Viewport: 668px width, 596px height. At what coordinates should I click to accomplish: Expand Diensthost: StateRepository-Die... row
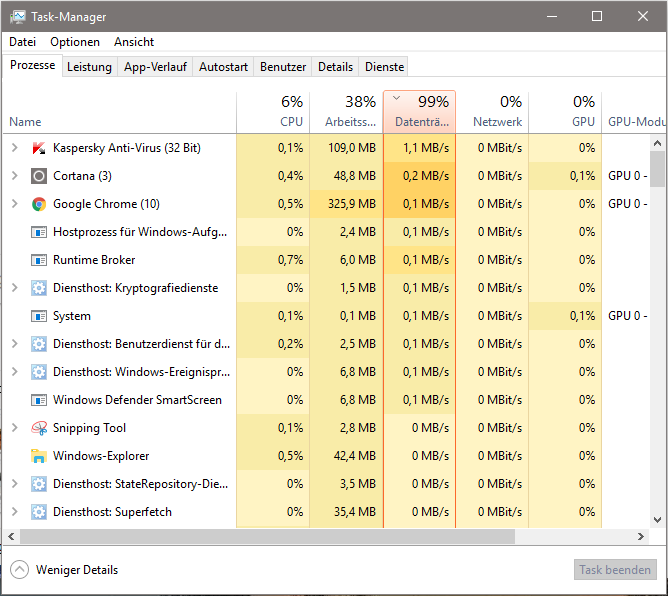pos(14,484)
